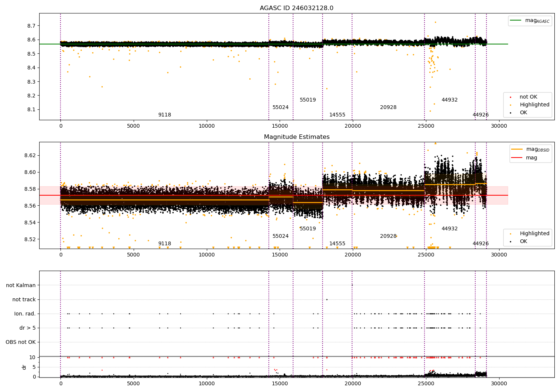Click obsid label 44932 in top plot
Image resolution: width=560 pixels, height=392 pixels.
pyautogui.click(x=449, y=100)
